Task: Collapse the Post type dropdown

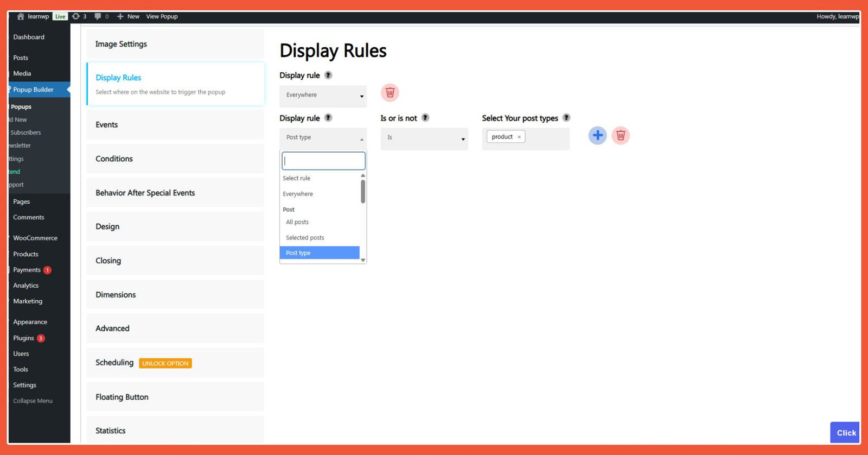Action: pyautogui.click(x=323, y=138)
